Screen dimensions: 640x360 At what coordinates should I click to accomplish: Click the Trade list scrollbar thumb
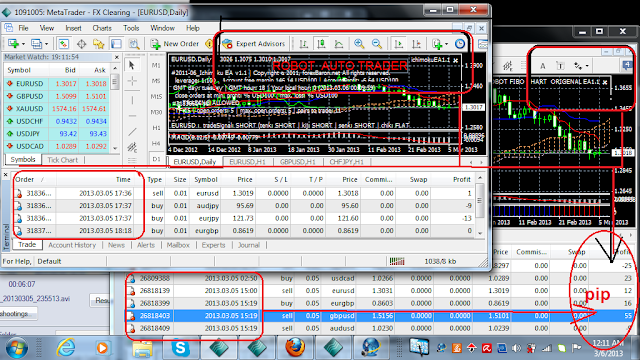click(480, 200)
